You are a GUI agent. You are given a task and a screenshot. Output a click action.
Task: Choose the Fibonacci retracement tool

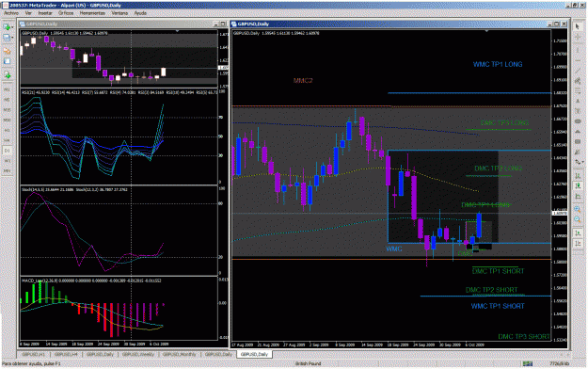point(578,91)
